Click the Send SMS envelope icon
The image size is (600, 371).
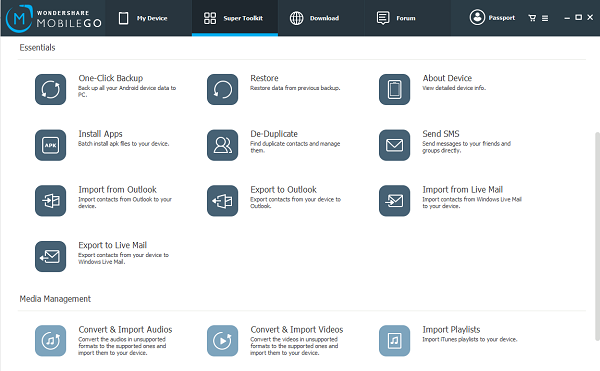click(395, 145)
